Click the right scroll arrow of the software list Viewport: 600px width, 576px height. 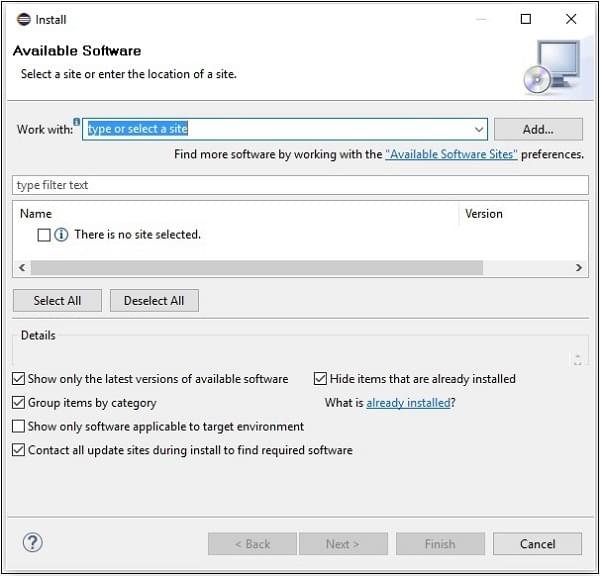pyautogui.click(x=579, y=268)
